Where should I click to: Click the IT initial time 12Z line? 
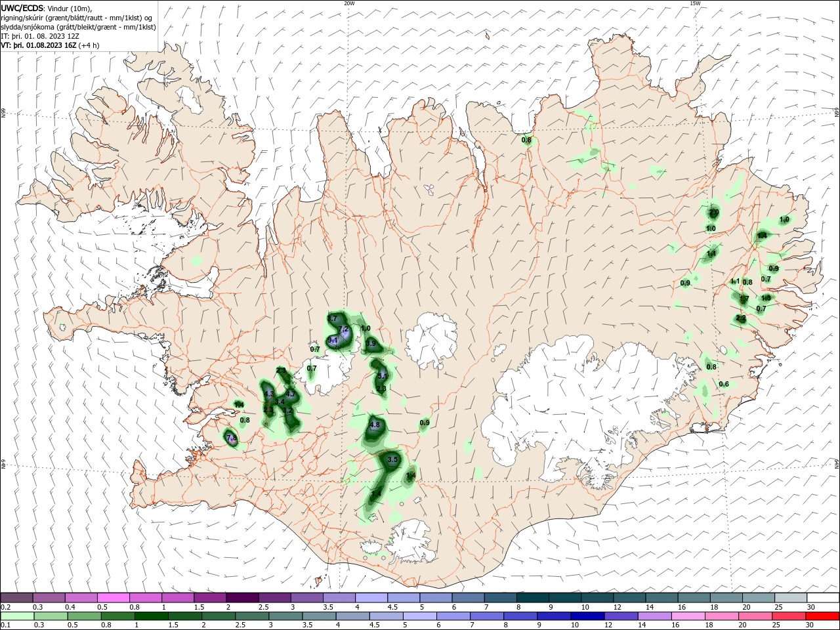(40, 36)
